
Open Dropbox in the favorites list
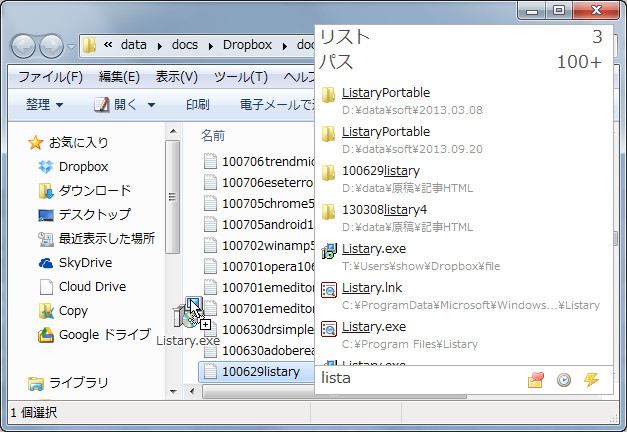pyautogui.click(x=84, y=166)
